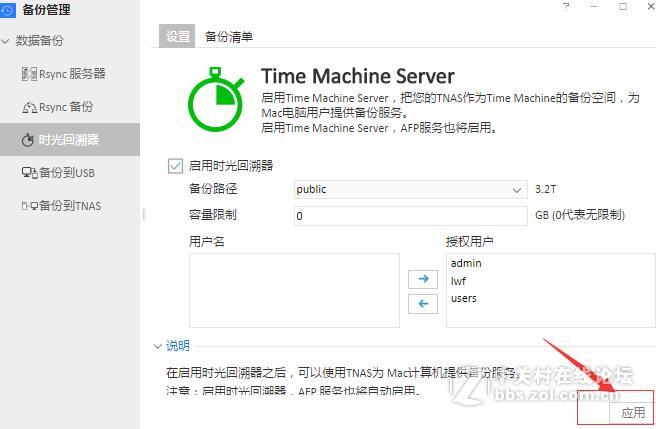Click the green Time Machine stopwatch icon
Viewport: 656px width, 429px height.
click(x=216, y=100)
